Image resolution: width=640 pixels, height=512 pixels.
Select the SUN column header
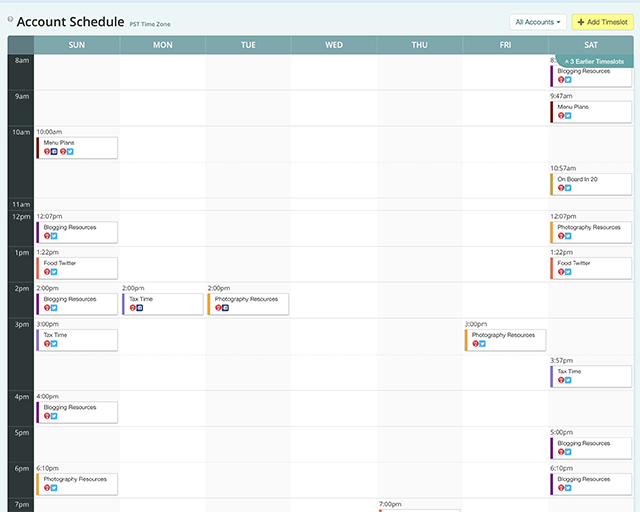click(77, 45)
